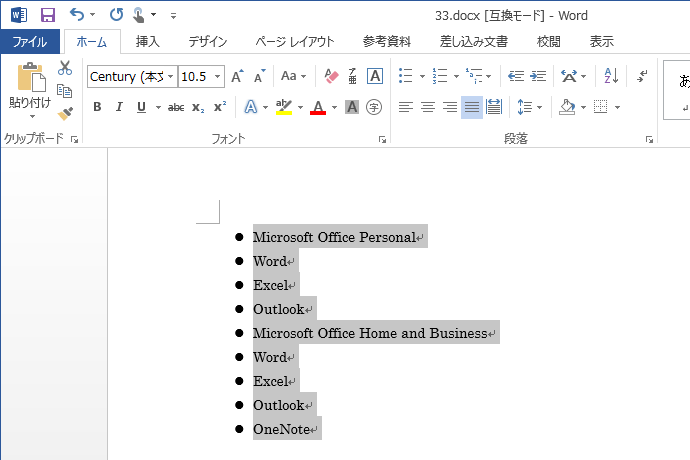Increase the paragraph indent
Screen dimensions: 690x460
click(538, 76)
